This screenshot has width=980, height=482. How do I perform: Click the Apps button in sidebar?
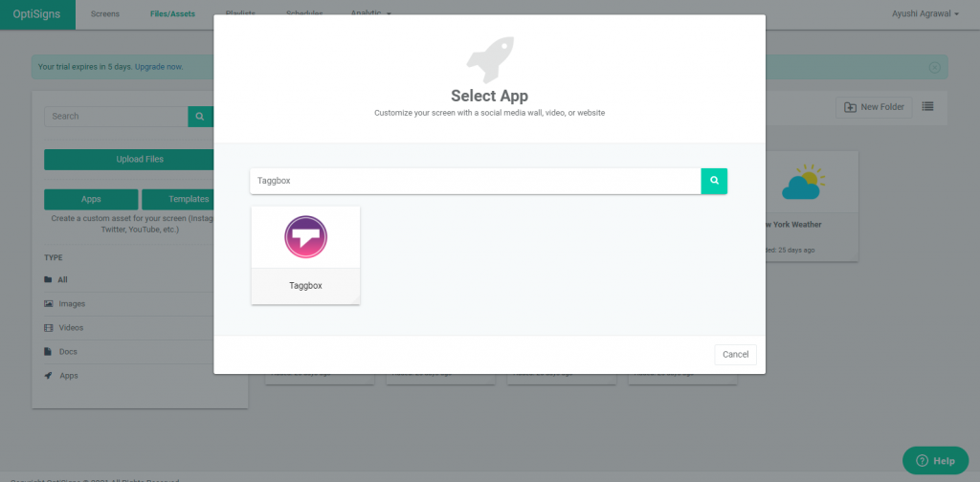[91, 199]
